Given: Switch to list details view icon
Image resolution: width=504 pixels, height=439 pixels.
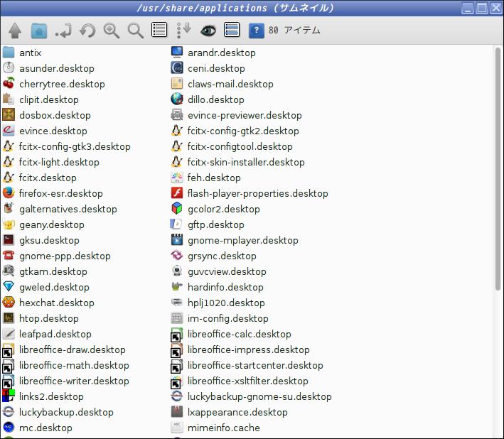Looking at the screenshot, I should (159, 30).
